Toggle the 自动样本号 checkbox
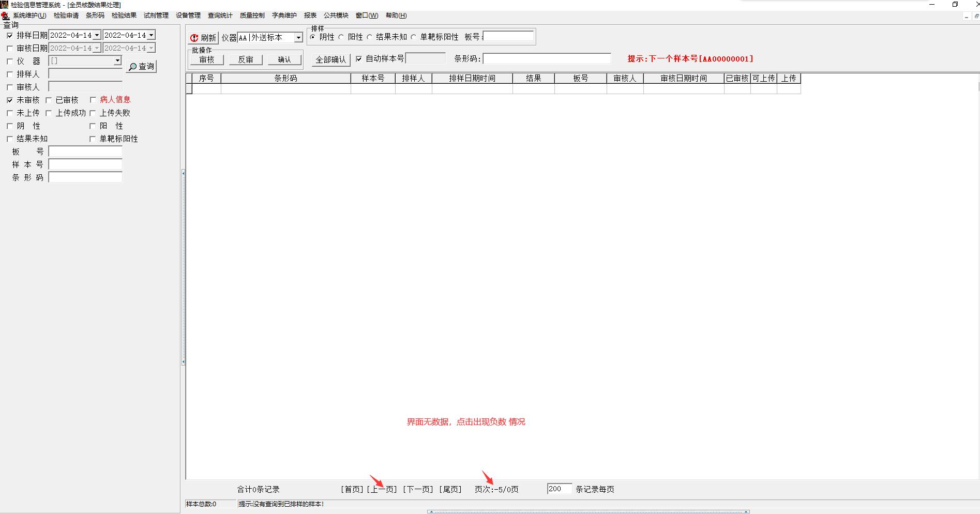Image resolution: width=980 pixels, height=514 pixels. [x=359, y=59]
